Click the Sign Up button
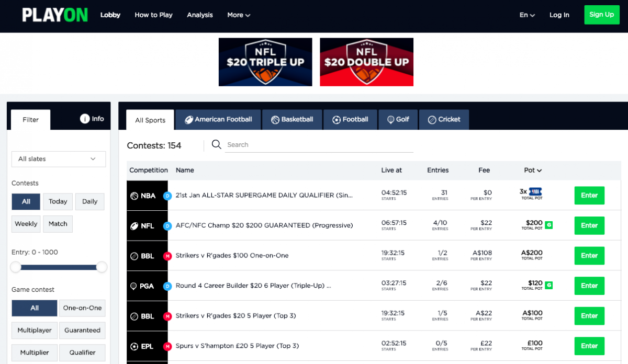 tap(602, 15)
